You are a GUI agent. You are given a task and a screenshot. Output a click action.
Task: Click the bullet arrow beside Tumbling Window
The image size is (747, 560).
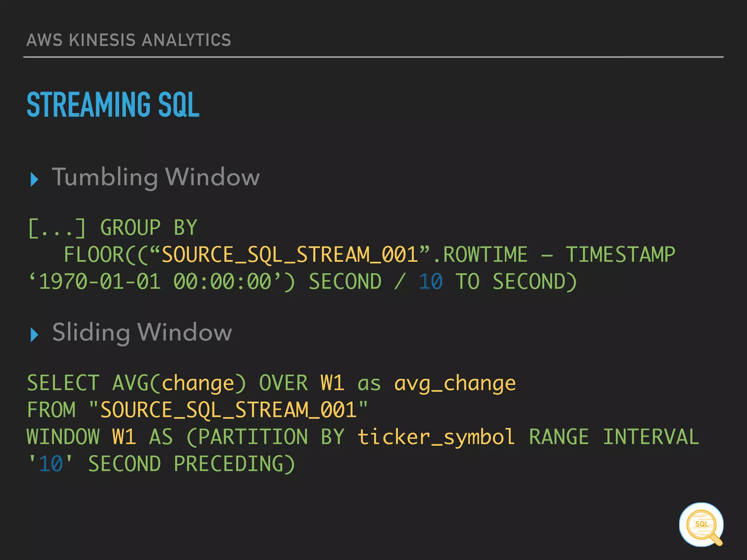(34, 179)
